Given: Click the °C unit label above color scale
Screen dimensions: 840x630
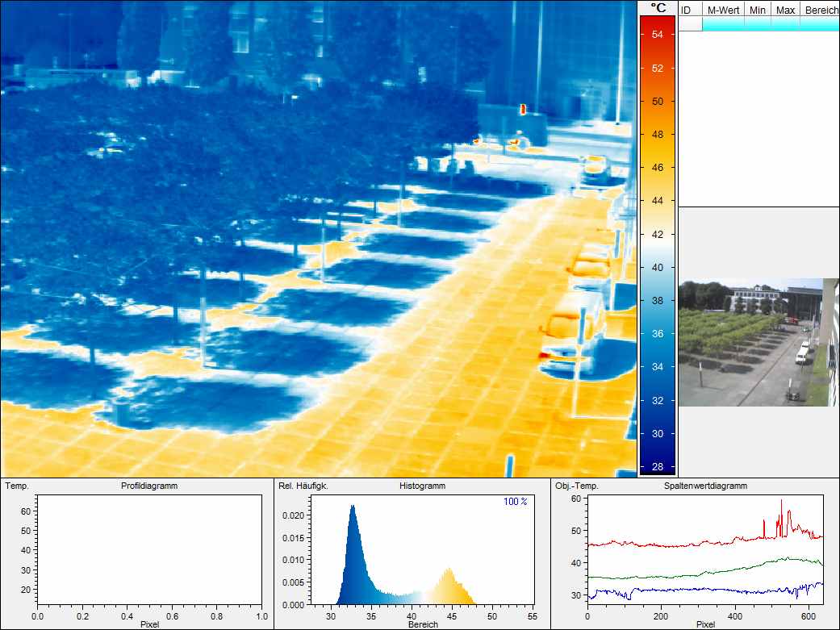Looking at the screenshot, I should pos(658,8).
